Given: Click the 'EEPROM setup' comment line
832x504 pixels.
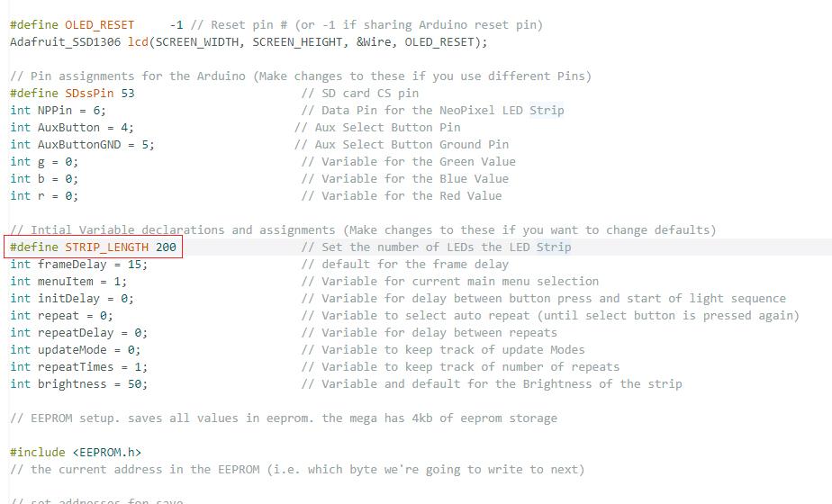Looking at the screenshot, I should pos(284,418).
